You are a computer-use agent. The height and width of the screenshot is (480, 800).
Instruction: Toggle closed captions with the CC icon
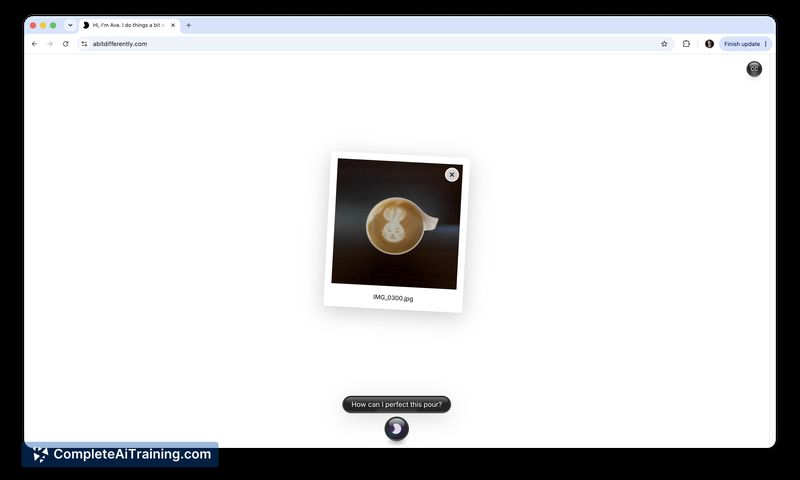[754, 69]
